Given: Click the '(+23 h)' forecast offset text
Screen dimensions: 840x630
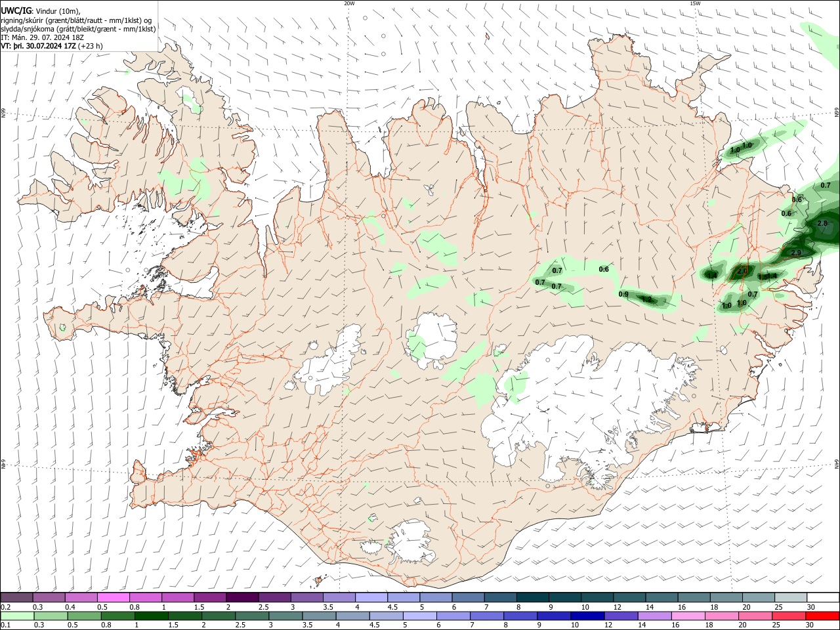Looking at the screenshot, I should tap(90, 47).
